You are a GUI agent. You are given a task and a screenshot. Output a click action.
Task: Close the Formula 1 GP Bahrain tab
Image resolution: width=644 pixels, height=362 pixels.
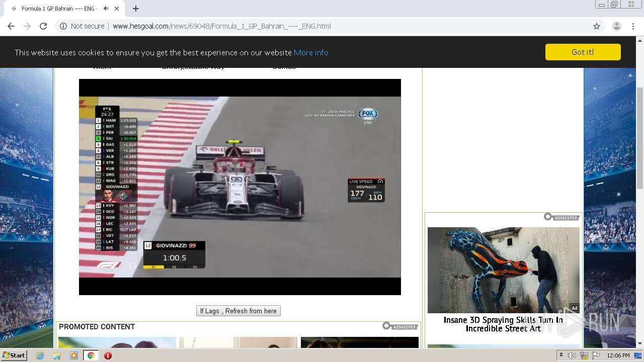[x=117, y=9]
